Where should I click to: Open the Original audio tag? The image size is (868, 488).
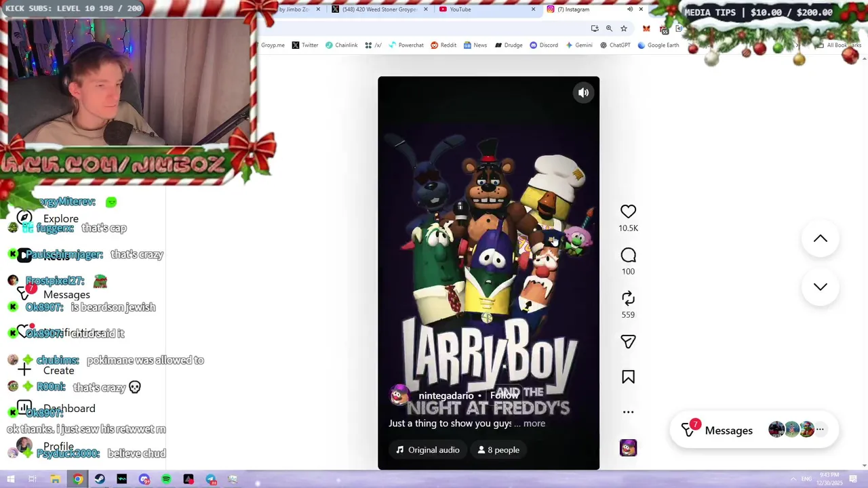point(428,450)
